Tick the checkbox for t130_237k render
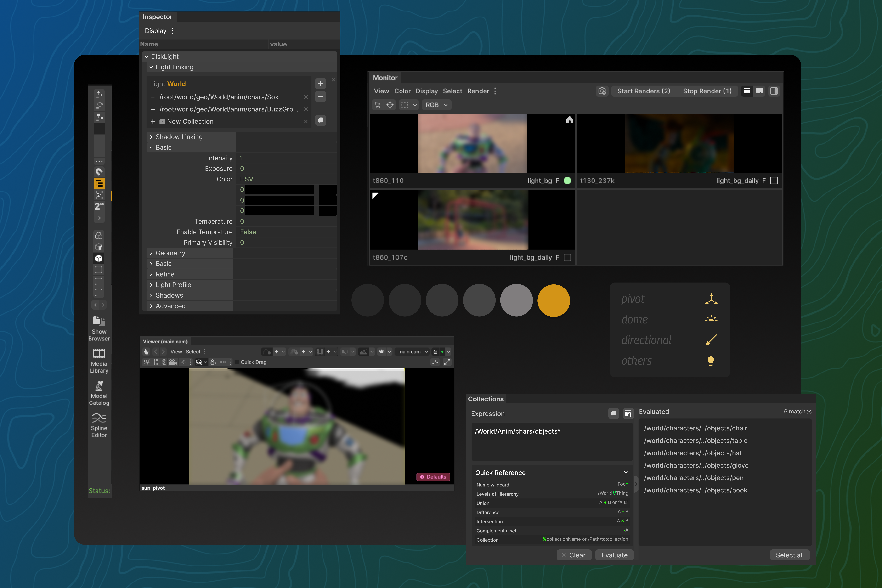 pos(774,181)
